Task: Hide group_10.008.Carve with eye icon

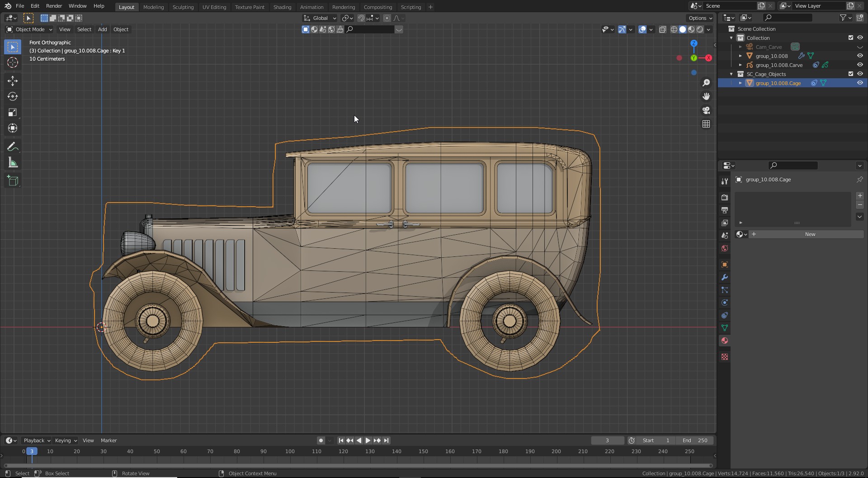Action: coord(860,65)
